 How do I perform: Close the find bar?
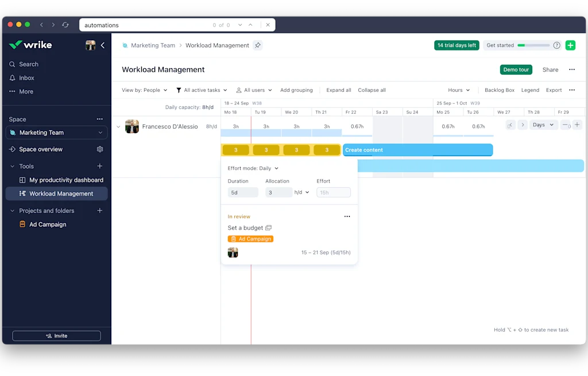point(268,25)
